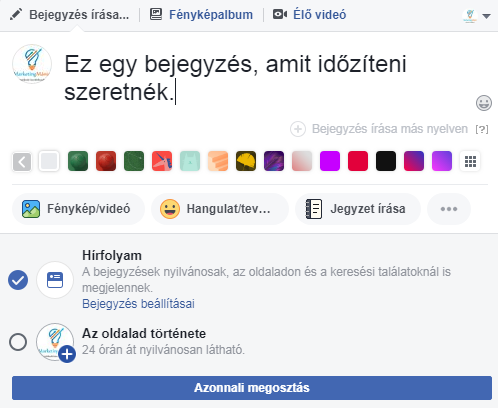Viewport: 498px width, 408px height.
Task: Click the MarketingMány profile picture beside the post text
Action: pyautogui.click(x=32, y=64)
